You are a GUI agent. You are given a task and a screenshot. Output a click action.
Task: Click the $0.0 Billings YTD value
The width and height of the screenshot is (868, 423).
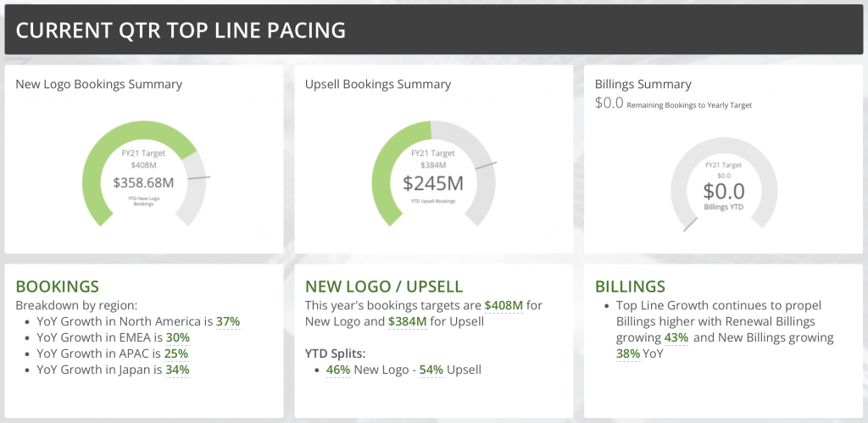(724, 191)
